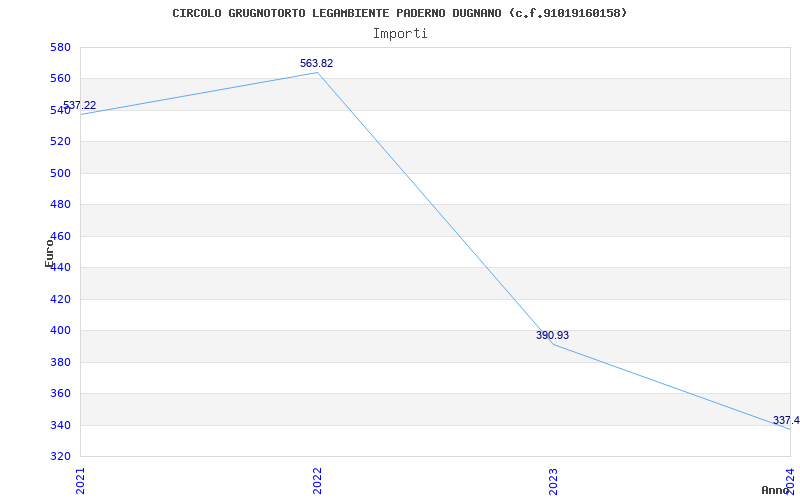
Task: Select the 2021 x-axis tick
Action: (x=81, y=481)
